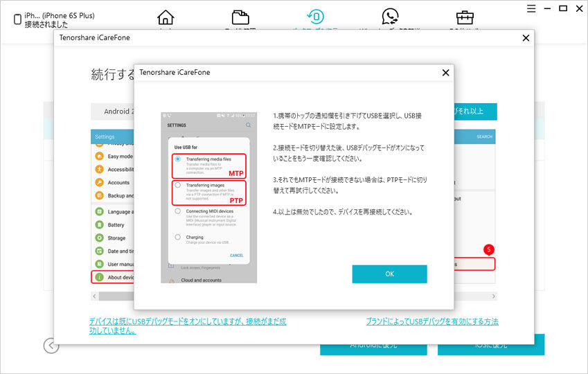This screenshot has height=374, width=588.
Task: Click the highlighted blue version tab on right
Action: click(476, 112)
